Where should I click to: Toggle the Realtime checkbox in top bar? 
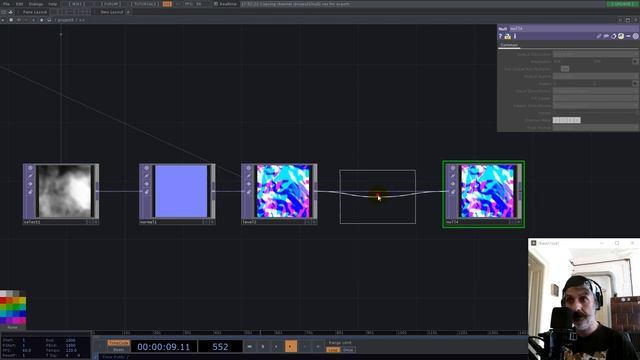216,4
